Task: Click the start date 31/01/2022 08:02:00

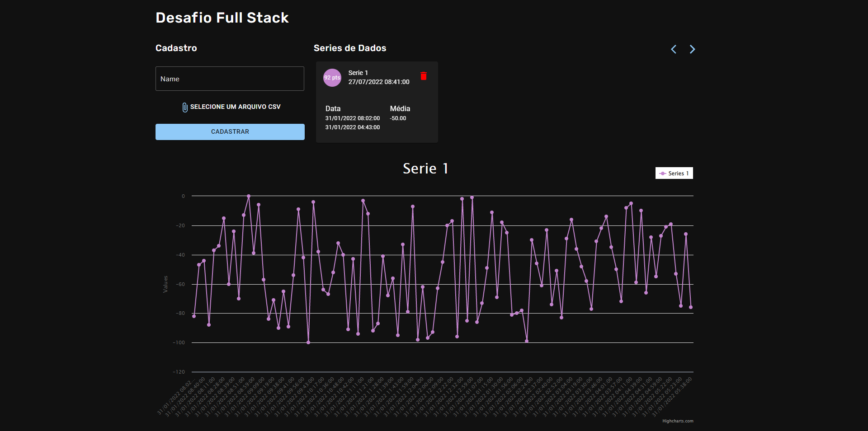Action: 353,118
